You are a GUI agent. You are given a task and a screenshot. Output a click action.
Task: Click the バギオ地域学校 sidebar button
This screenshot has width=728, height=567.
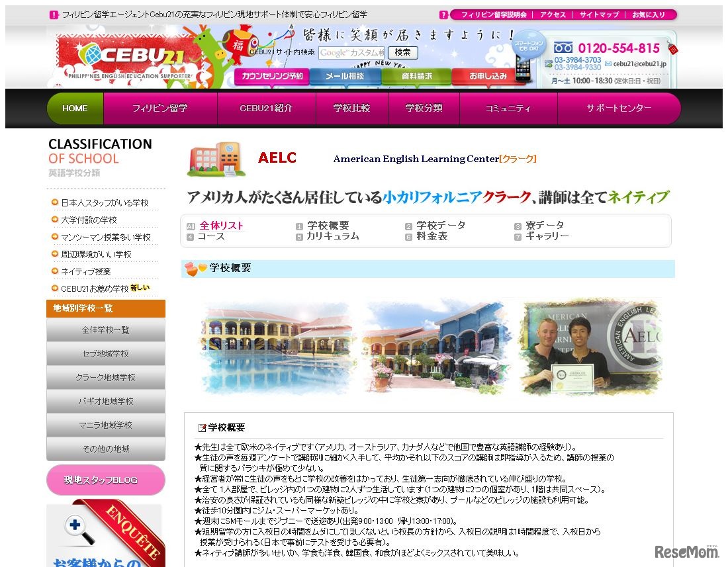point(106,402)
